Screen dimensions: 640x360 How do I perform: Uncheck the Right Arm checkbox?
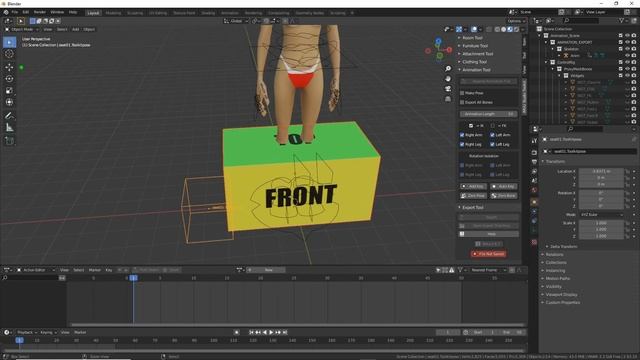[x=462, y=135]
